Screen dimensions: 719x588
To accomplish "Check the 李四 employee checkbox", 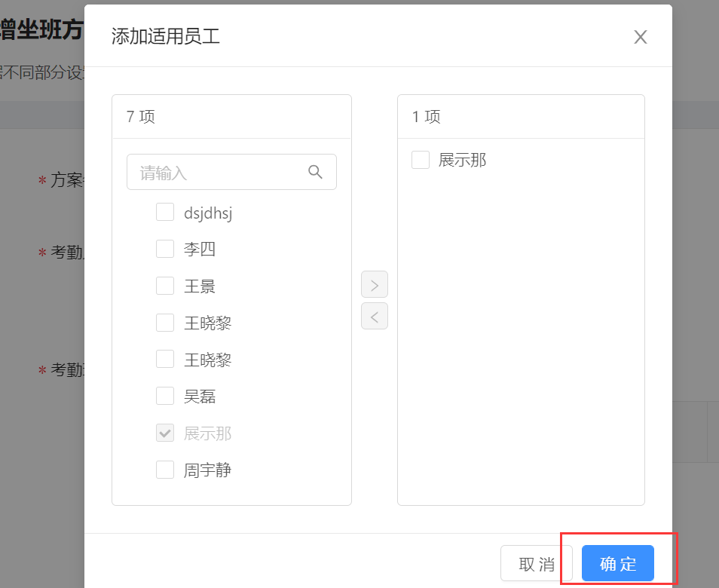I will coord(165,249).
